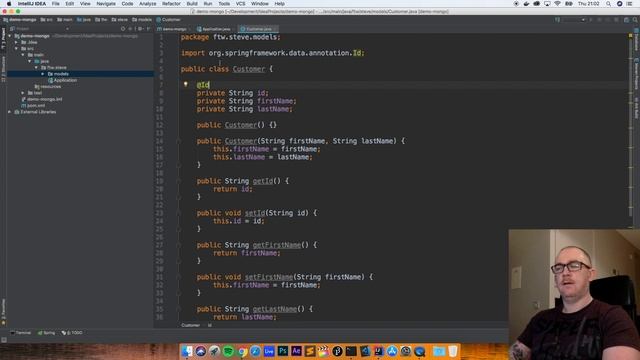Toggle the Project side tab
The image size is (640, 360).
(3, 39)
